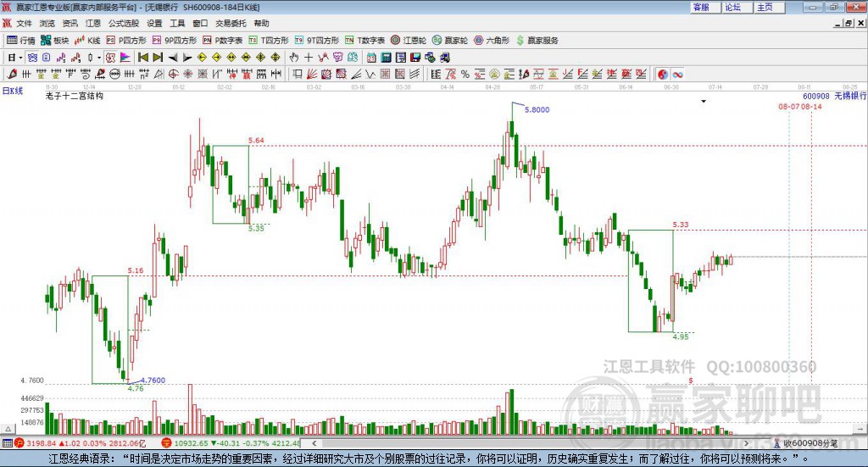868x467 pixels.
Task: Open the 工具 menu
Action: [x=177, y=23]
